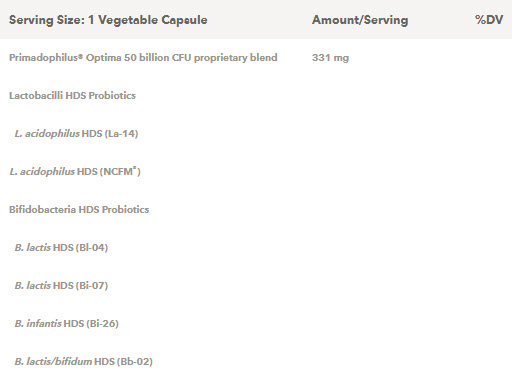Click the word Vegetable in header

tap(128, 20)
